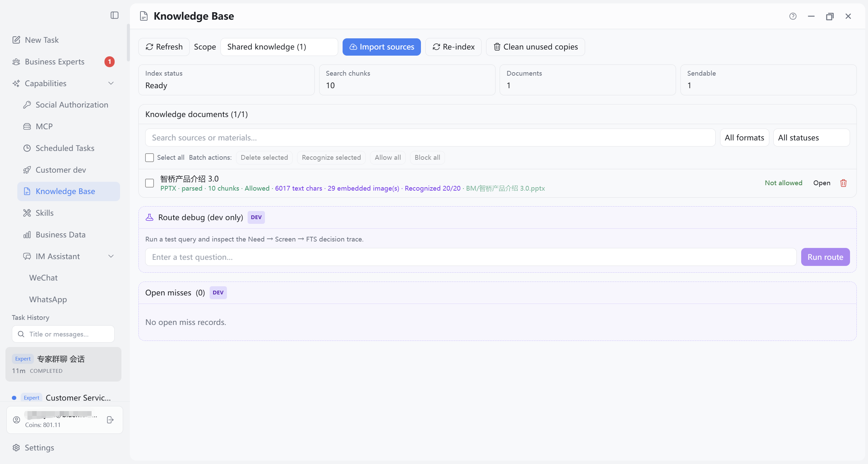Open the All statuses filter dropdown
Image resolution: width=868 pixels, height=464 pixels.
tap(811, 138)
